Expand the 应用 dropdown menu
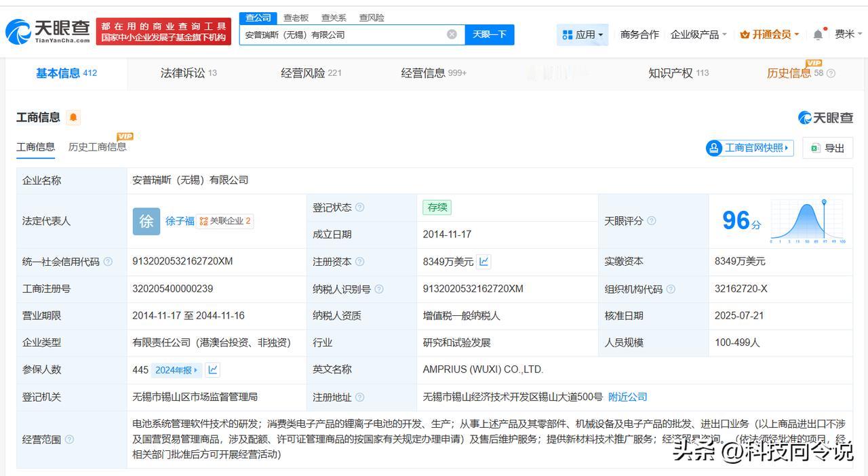868x476 pixels. click(x=583, y=35)
